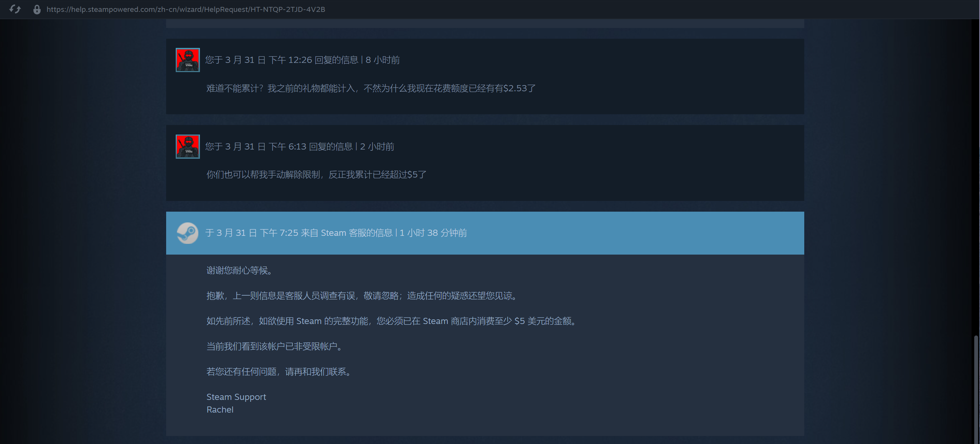The image size is (980, 444).
Task: Click the 已非受限帐户 status sentence
Action: click(275, 347)
